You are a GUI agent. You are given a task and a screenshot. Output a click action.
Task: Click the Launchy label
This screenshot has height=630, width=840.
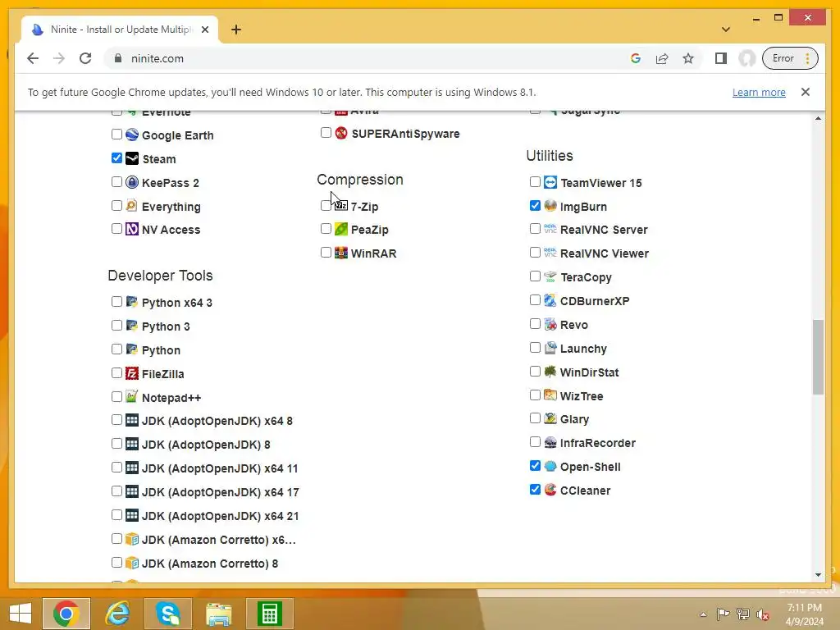tap(583, 349)
